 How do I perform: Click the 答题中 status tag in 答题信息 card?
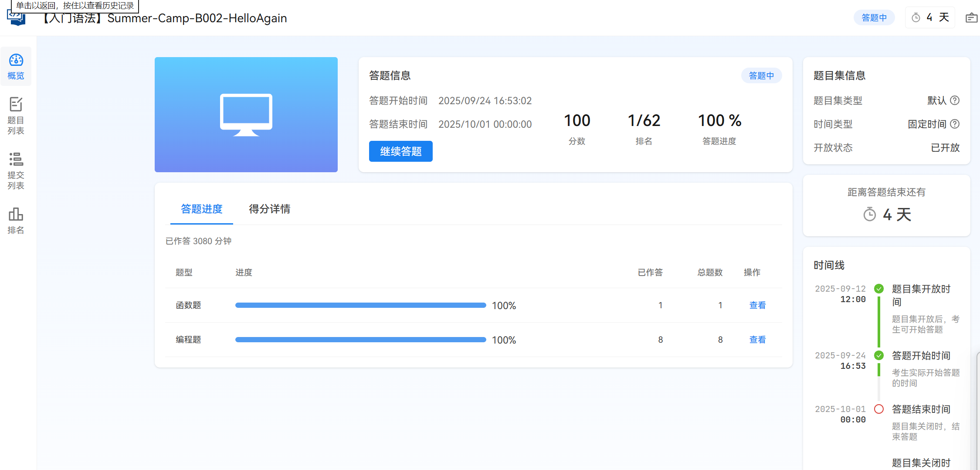[761, 75]
